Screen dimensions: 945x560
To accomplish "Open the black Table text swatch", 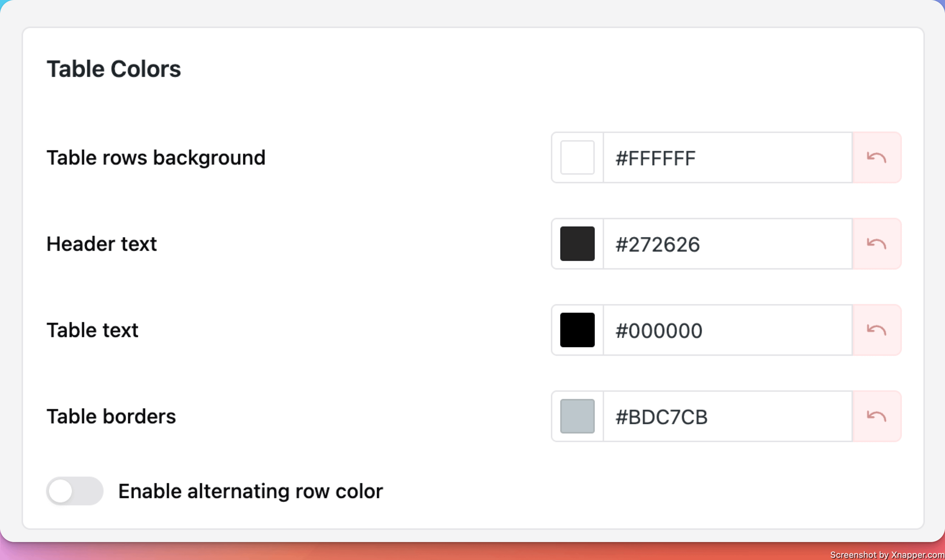I will pyautogui.click(x=577, y=330).
